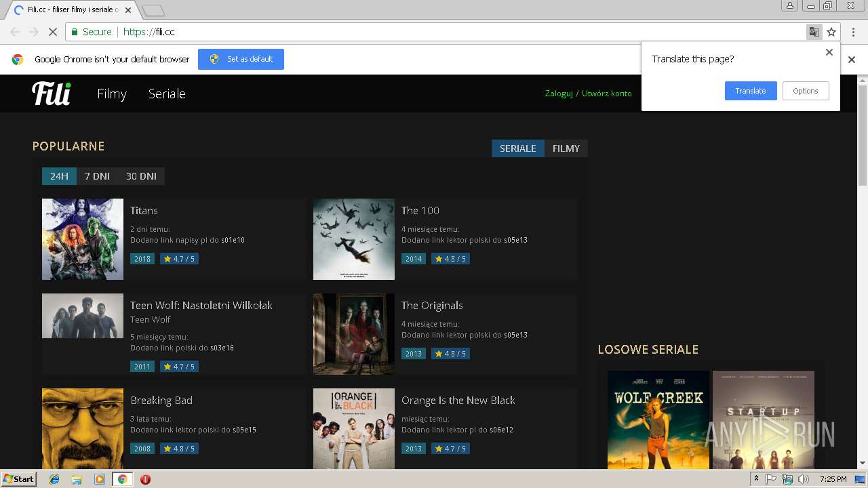Click the Titans title link

tap(144, 211)
